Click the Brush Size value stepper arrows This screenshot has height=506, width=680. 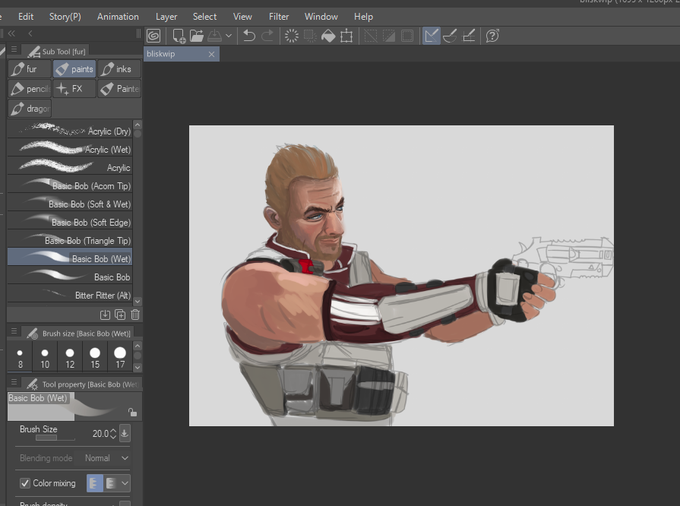[113, 433]
